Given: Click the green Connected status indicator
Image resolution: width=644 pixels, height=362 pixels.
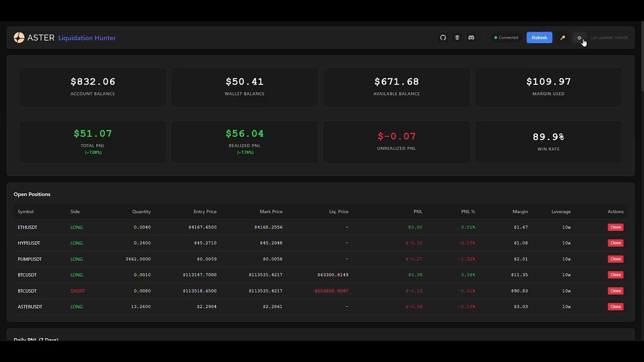Looking at the screenshot, I should [506, 37].
